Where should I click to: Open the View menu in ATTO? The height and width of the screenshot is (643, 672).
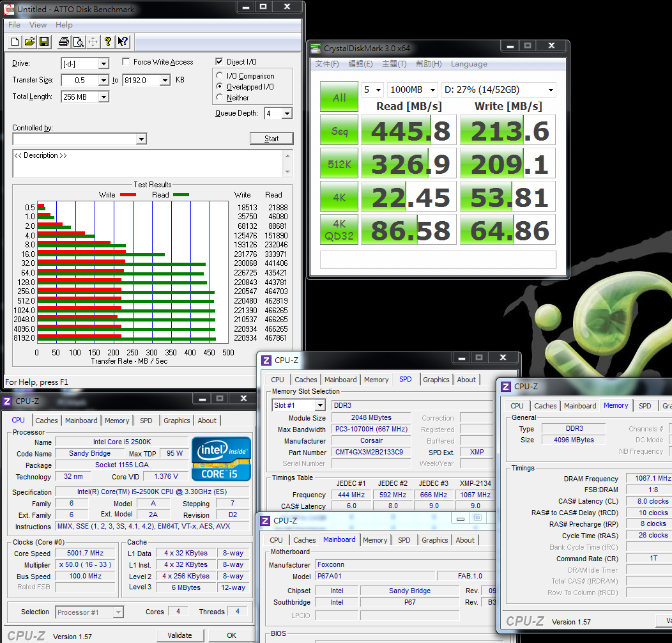click(x=38, y=25)
